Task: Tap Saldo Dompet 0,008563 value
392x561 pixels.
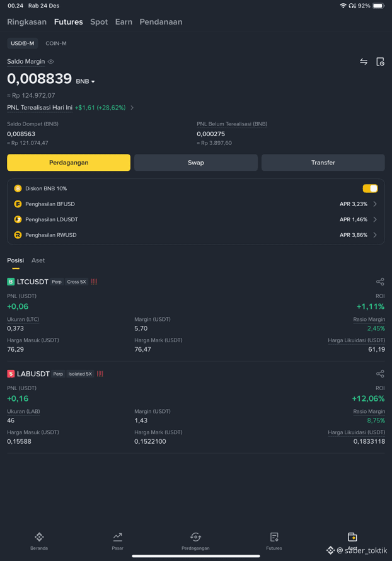Action: pos(21,134)
